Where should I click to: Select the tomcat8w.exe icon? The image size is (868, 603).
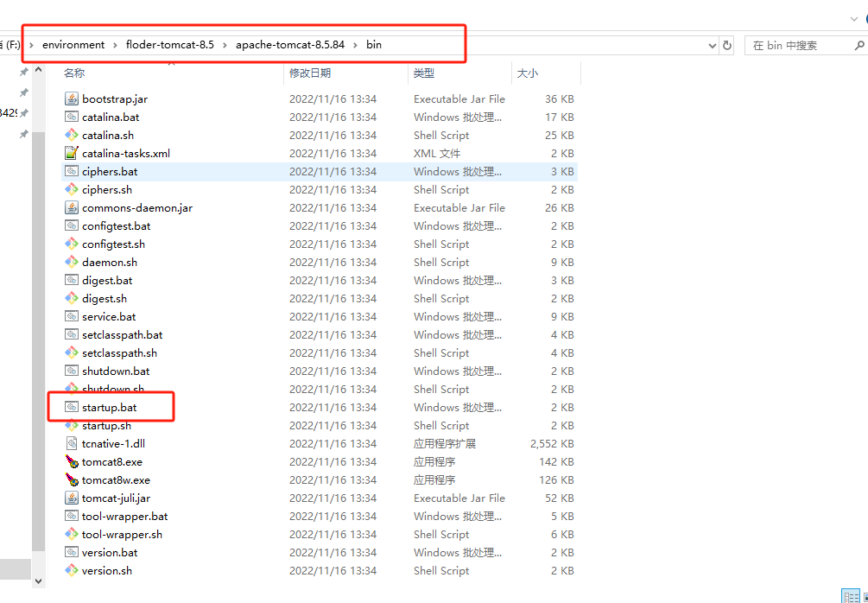tap(72, 480)
